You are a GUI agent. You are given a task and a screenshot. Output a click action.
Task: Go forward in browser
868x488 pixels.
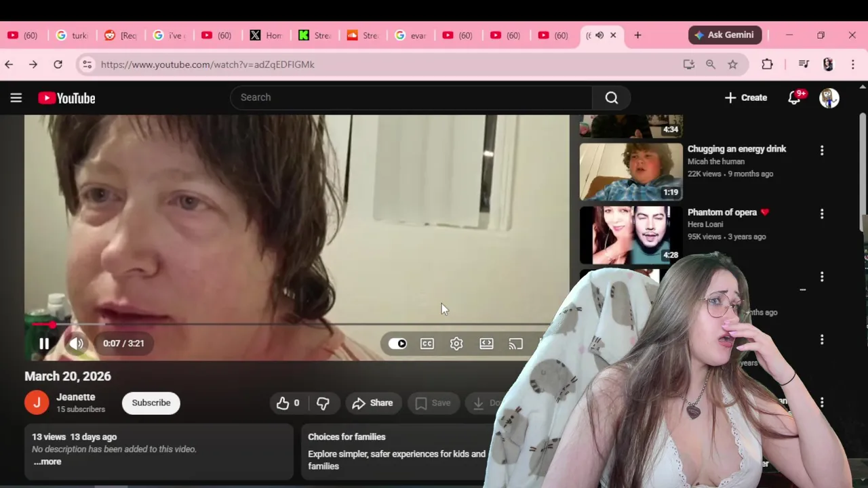[33, 64]
